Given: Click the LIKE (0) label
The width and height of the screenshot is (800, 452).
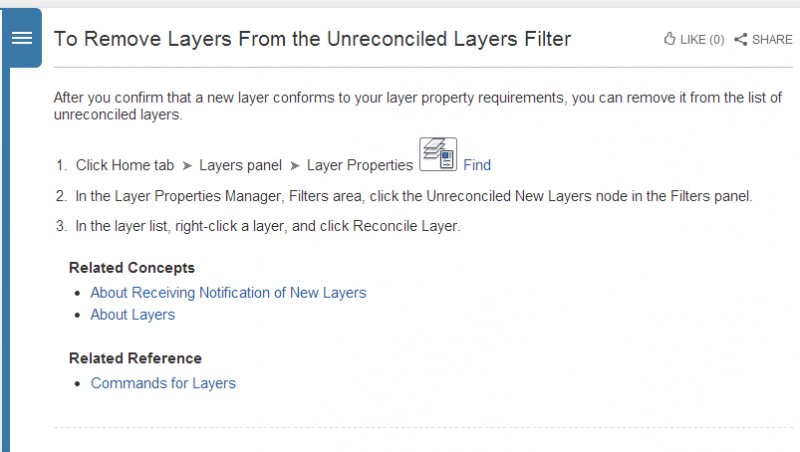Looking at the screenshot, I should [702, 40].
